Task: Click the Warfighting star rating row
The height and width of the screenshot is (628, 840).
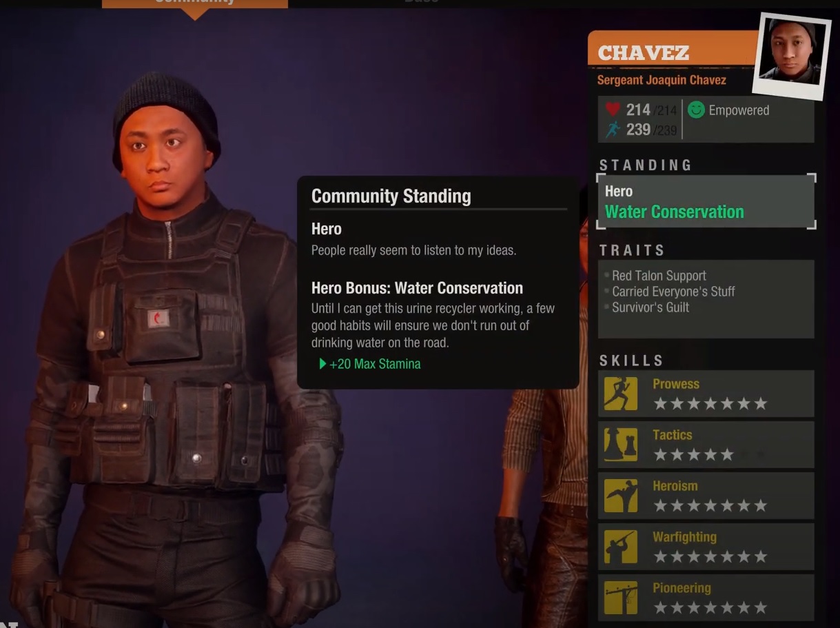Action: [x=710, y=557]
